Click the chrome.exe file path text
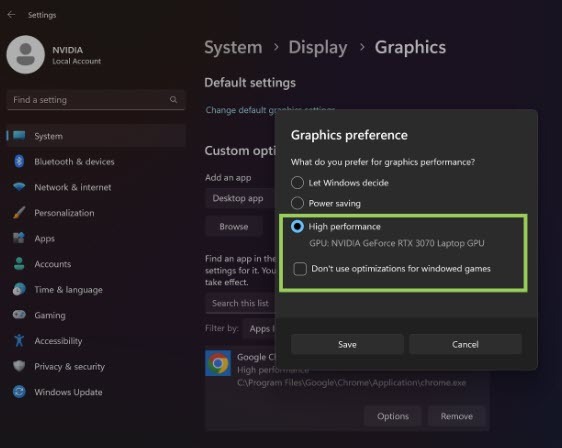 click(x=351, y=383)
